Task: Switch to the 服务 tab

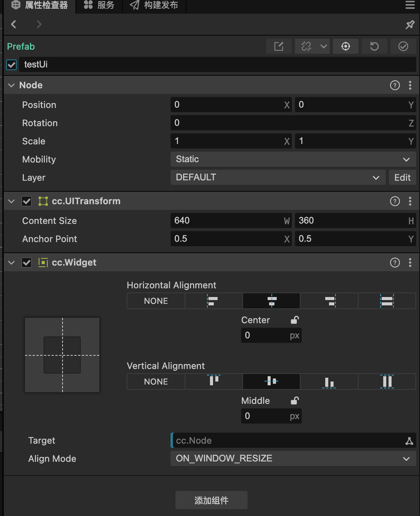Action: coord(99,5)
